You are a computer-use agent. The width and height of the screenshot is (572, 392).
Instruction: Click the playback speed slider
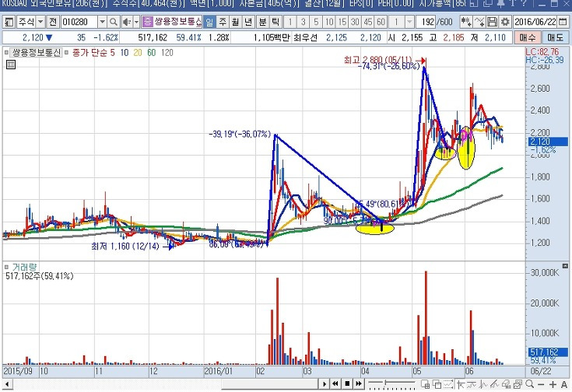[391, 384]
